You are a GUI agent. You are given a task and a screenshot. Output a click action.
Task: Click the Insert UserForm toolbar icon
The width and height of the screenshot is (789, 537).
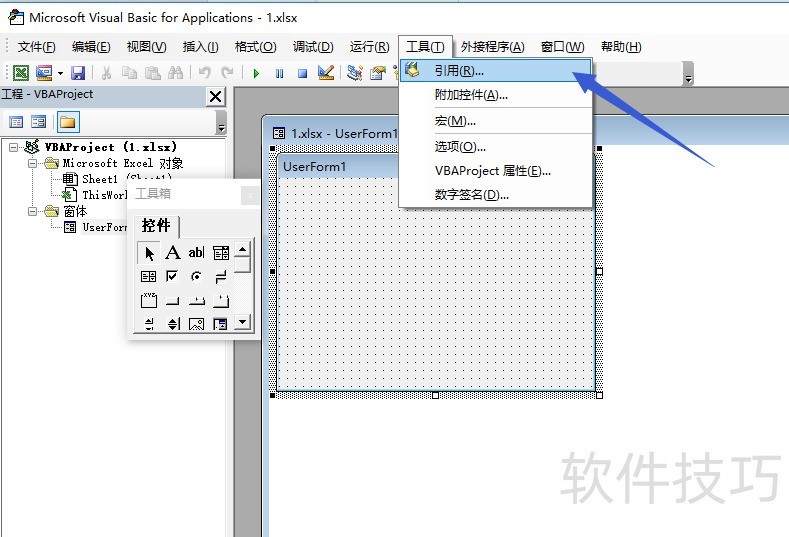(x=44, y=73)
